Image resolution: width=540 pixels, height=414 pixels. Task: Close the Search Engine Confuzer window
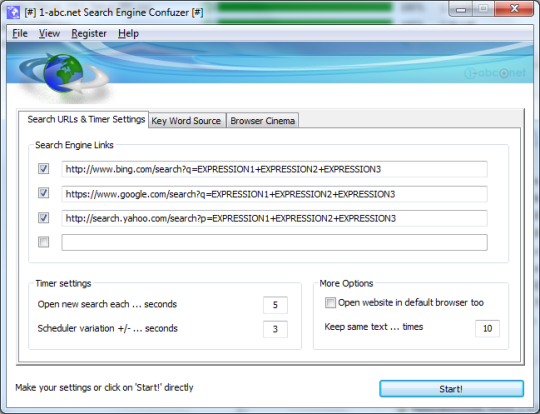(514, 9)
